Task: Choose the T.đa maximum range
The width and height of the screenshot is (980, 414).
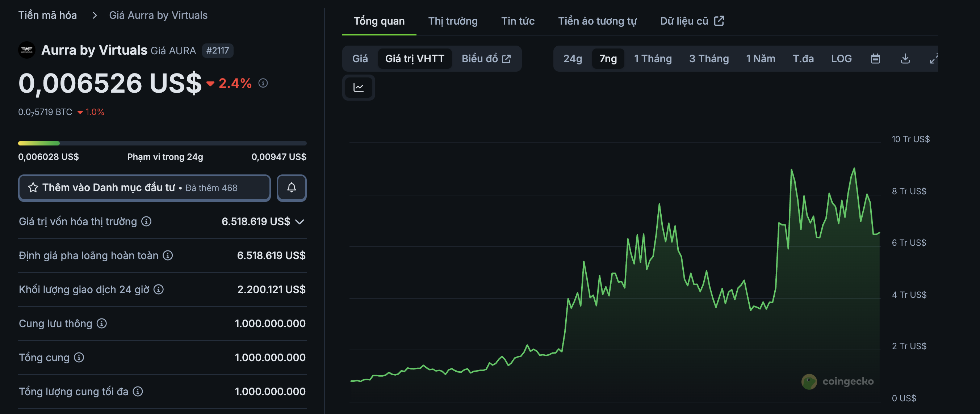Action: tap(804, 59)
